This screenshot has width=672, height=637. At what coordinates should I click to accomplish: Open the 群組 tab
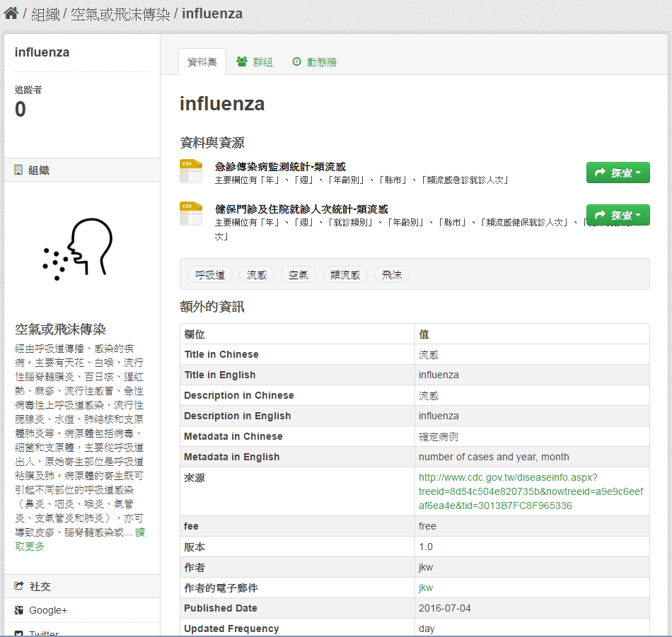click(x=255, y=62)
